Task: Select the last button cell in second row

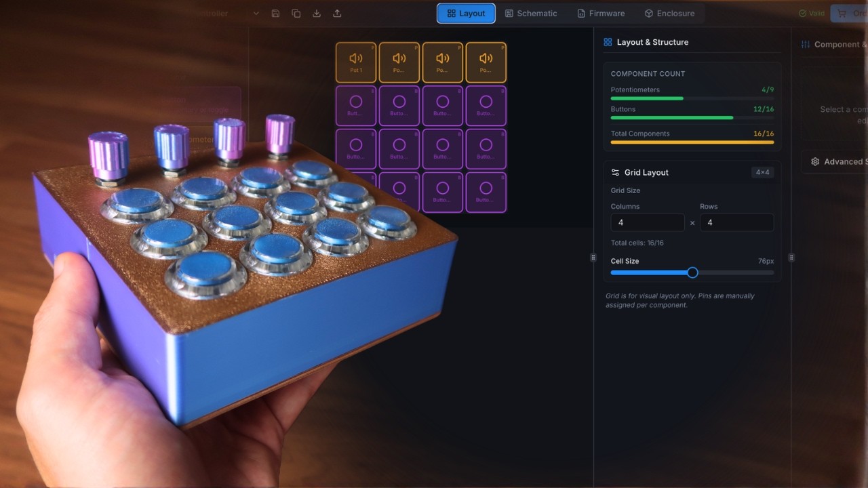Action: pyautogui.click(x=486, y=106)
